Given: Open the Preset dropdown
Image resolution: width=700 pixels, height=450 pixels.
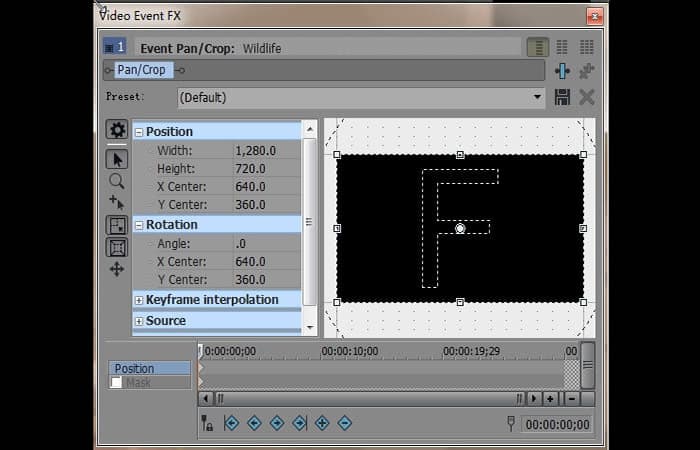Looking at the screenshot, I should (x=537, y=97).
